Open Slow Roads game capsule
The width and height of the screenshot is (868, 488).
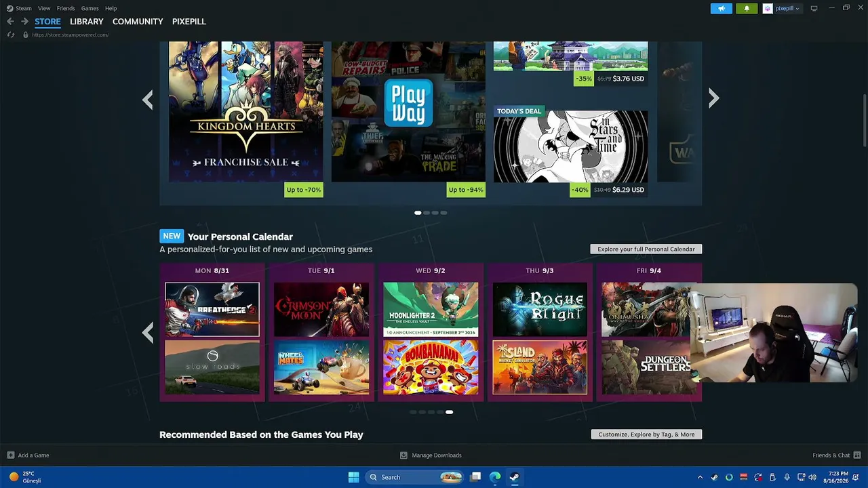[212, 367]
